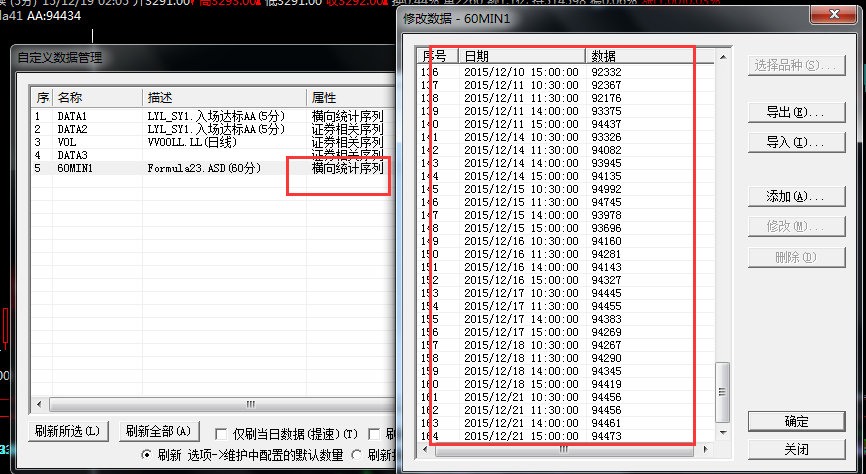
Task: Select the 刷新 选项->维护中配置的默认数量 radio button
Action: click(147, 455)
